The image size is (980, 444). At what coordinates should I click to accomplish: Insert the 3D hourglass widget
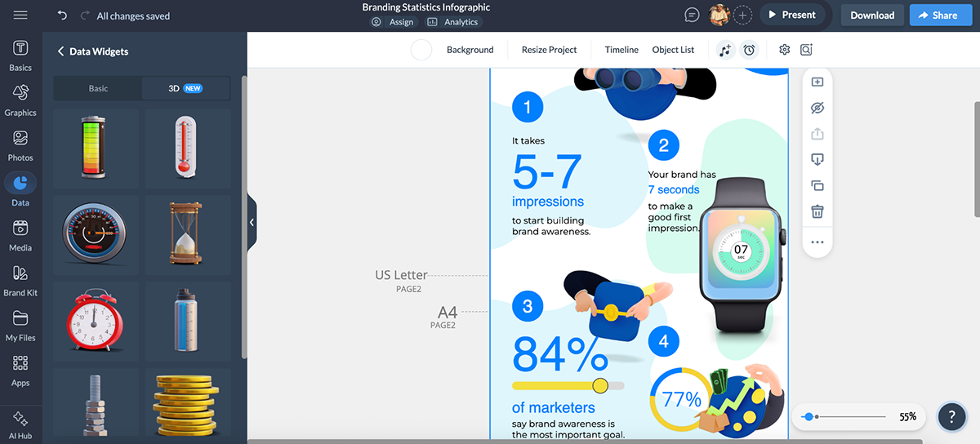pos(188,234)
